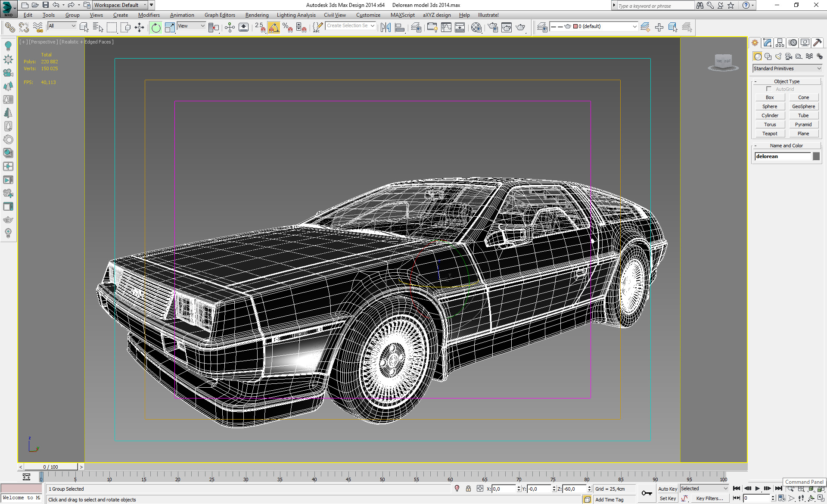Open the Edit menu
827x504 pixels.
coord(28,15)
